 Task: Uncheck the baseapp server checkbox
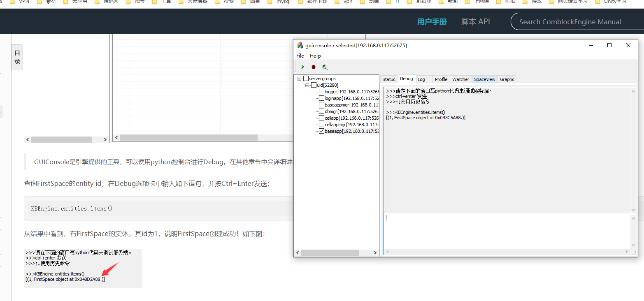tap(322, 131)
